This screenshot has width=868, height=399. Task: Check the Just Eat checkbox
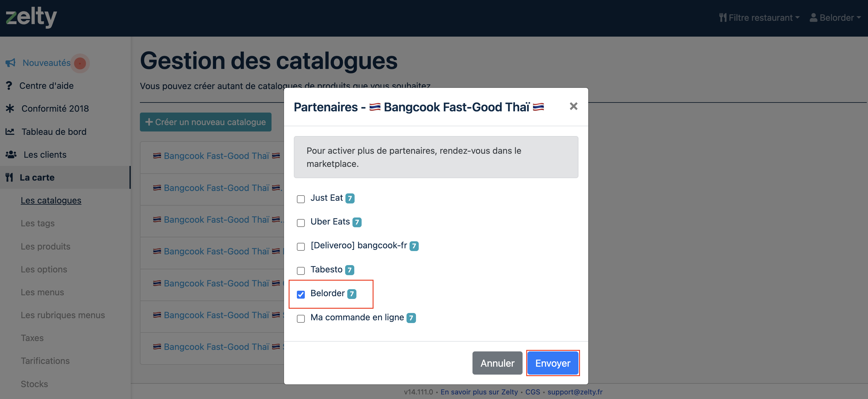(301, 199)
